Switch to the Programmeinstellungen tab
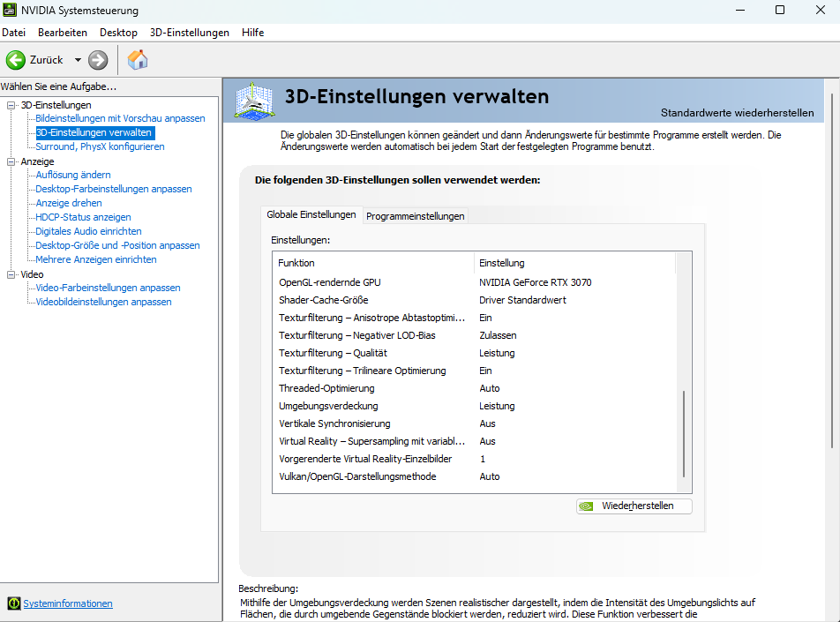Screen dimensions: 840x622 tap(415, 216)
